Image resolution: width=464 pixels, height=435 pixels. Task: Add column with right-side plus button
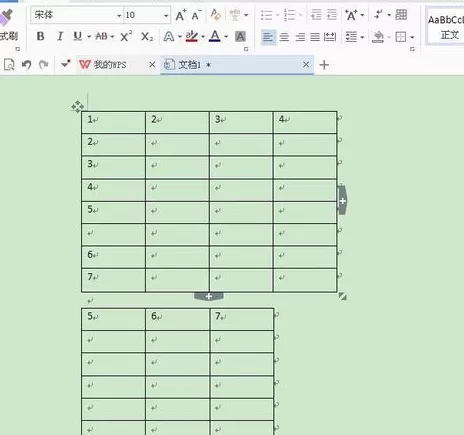(342, 201)
